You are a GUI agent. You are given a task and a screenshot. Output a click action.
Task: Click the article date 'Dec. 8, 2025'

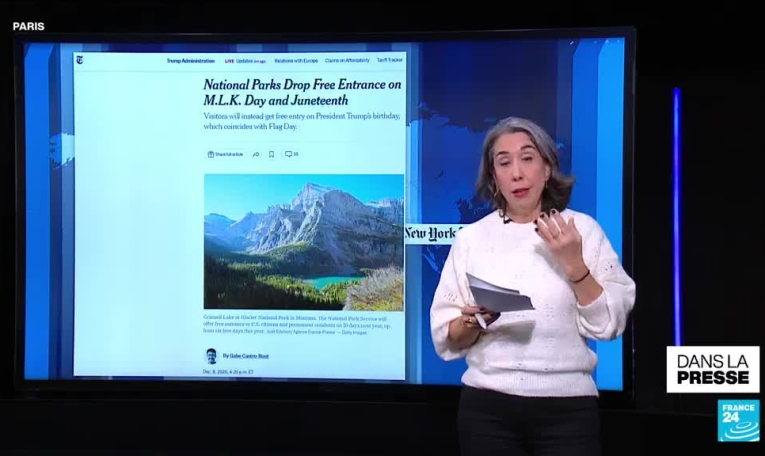pyautogui.click(x=228, y=372)
